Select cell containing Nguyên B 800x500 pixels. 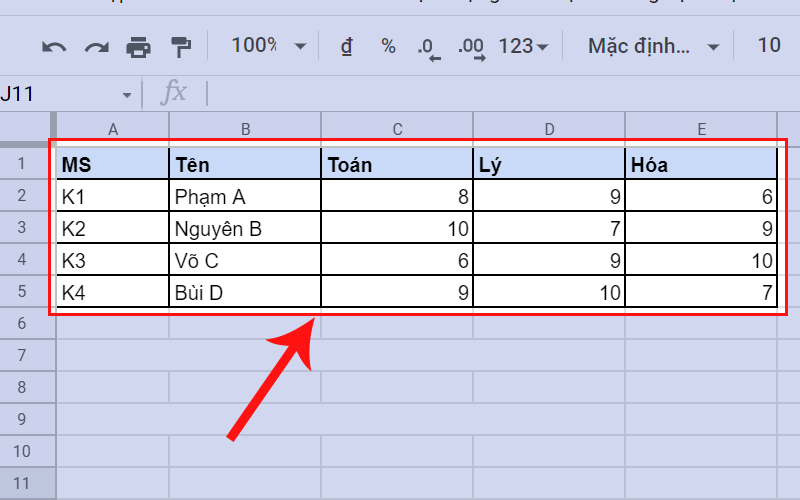click(245, 229)
